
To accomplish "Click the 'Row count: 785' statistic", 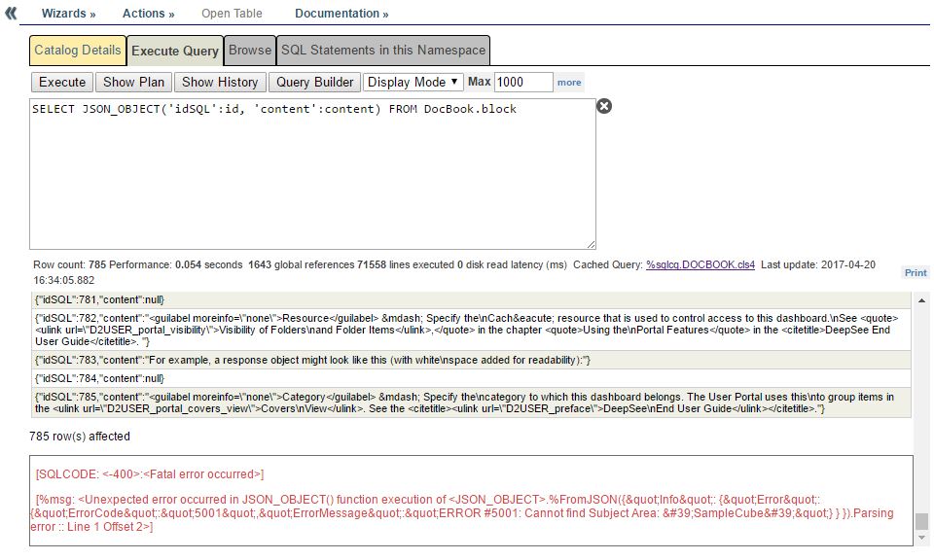I will coord(70,264).
